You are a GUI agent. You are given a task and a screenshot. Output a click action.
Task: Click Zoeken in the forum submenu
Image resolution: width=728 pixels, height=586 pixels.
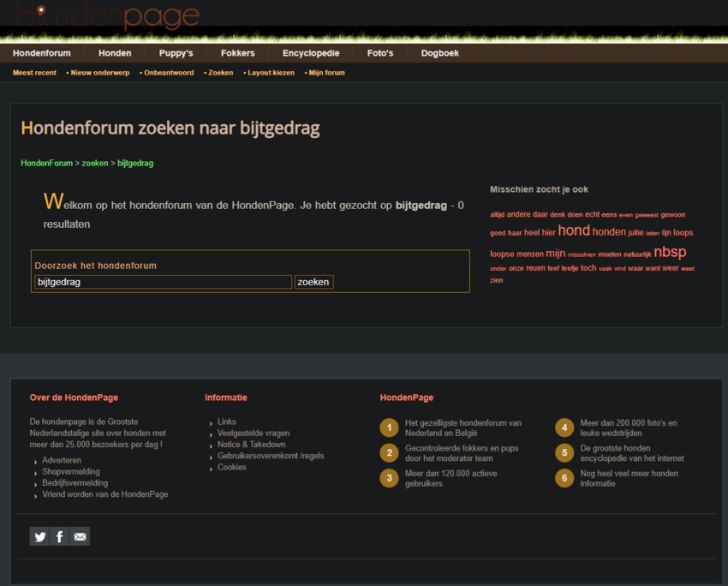220,73
